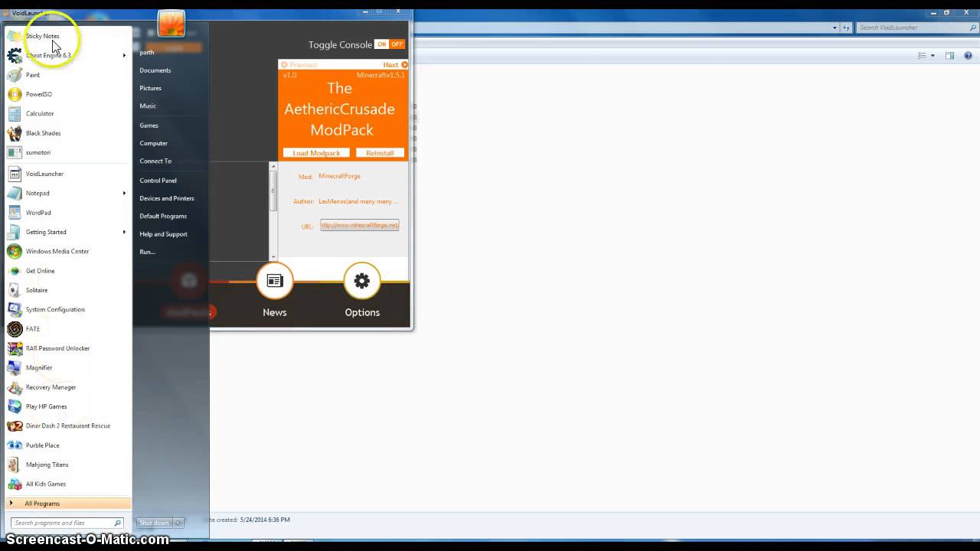980x551 pixels.
Task: Open the Calculator app
Action: coord(67,113)
